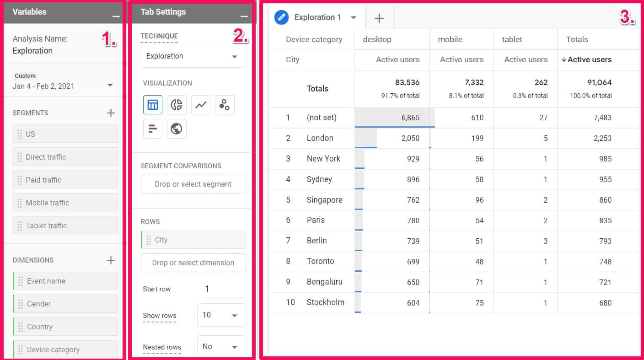Viewport: 644px width, 360px height.
Task: Minimize the Tab Settings panel
Action: pyautogui.click(x=244, y=16)
